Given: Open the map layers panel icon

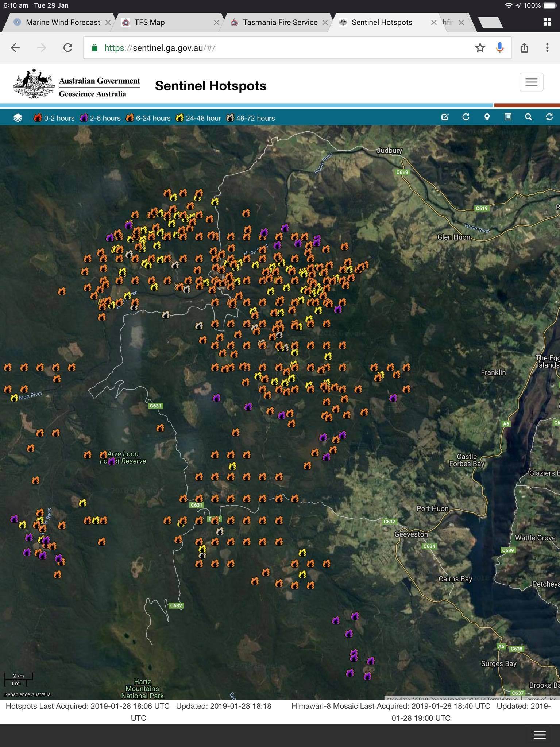Looking at the screenshot, I should pos(18,118).
